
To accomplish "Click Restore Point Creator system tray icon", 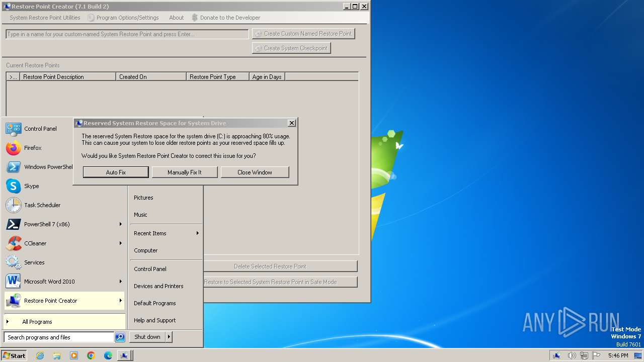I will tap(557, 355).
